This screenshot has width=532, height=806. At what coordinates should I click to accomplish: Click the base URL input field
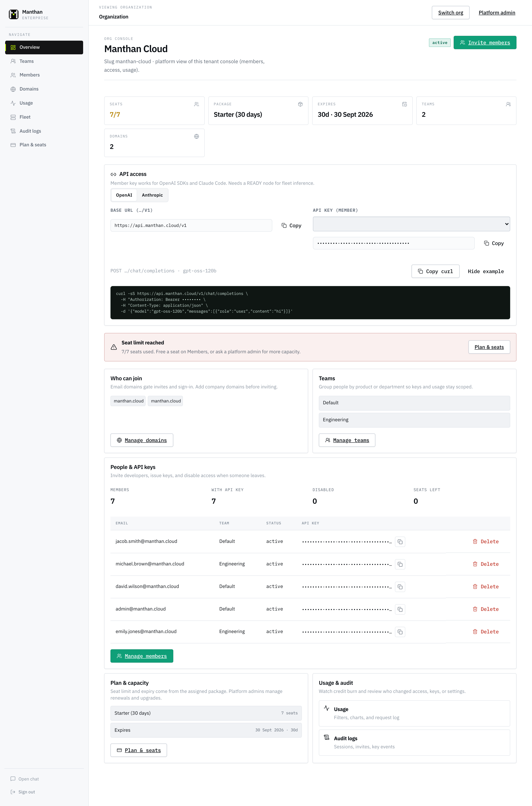pos(191,226)
